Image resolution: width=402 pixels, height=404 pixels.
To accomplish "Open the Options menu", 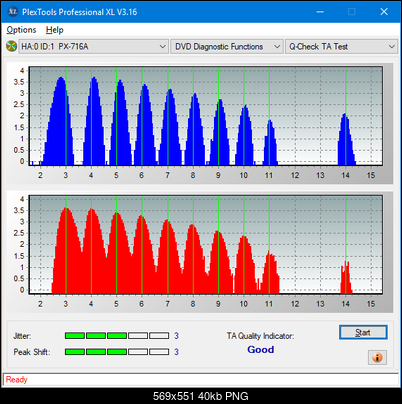I will (21, 30).
